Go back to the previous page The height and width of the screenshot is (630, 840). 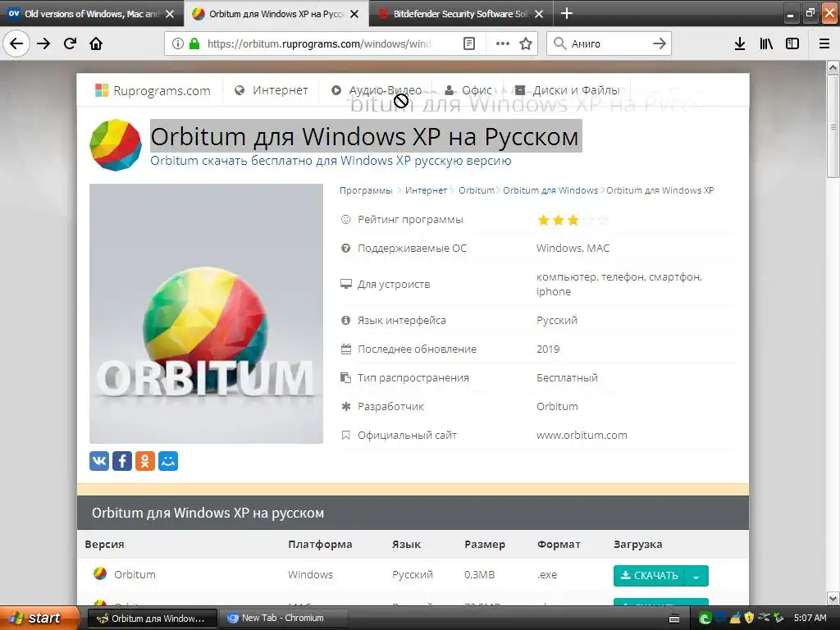[x=16, y=43]
